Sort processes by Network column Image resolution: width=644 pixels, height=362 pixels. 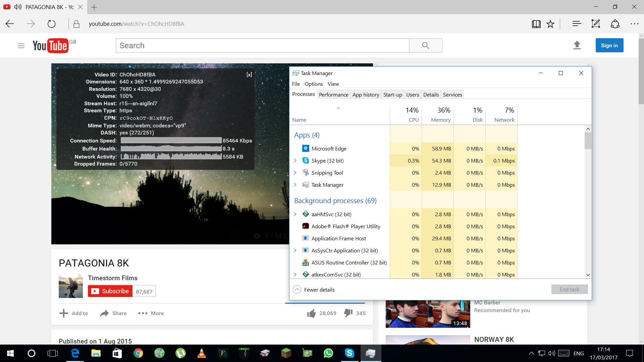(501, 115)
